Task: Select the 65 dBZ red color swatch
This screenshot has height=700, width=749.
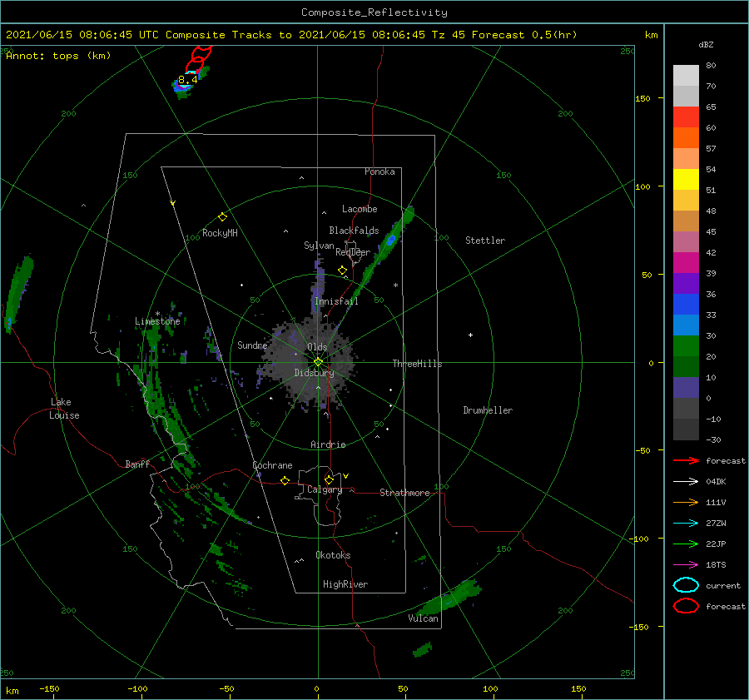Action: coord(686,117)
